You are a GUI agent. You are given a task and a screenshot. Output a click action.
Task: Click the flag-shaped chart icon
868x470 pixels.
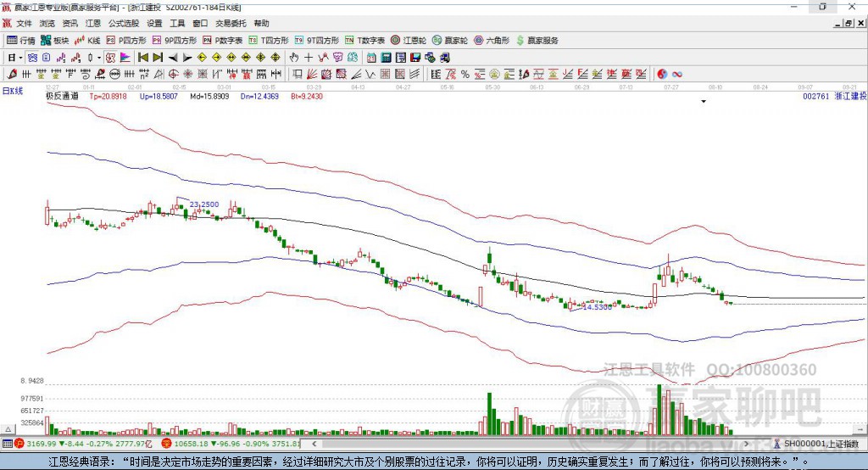pos(125,58)
